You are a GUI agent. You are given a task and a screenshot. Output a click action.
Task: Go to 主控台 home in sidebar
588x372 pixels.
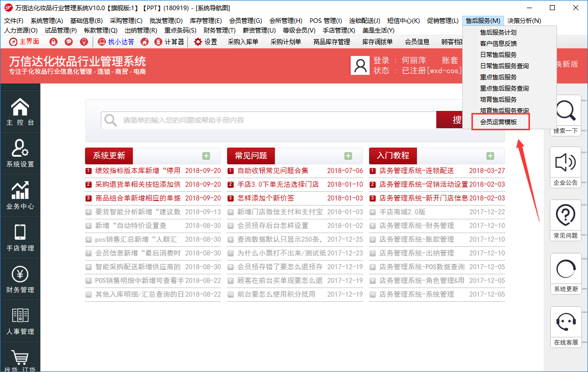(20, 111)
